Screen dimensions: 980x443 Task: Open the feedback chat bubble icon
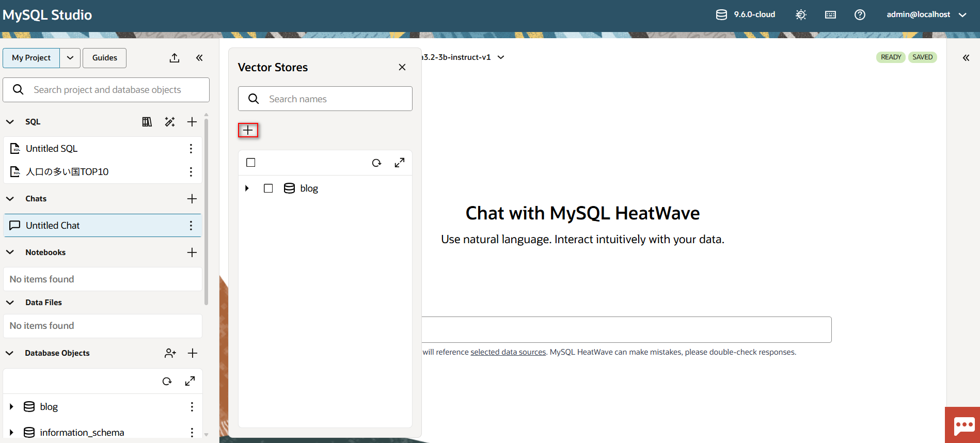coord(963,425)
